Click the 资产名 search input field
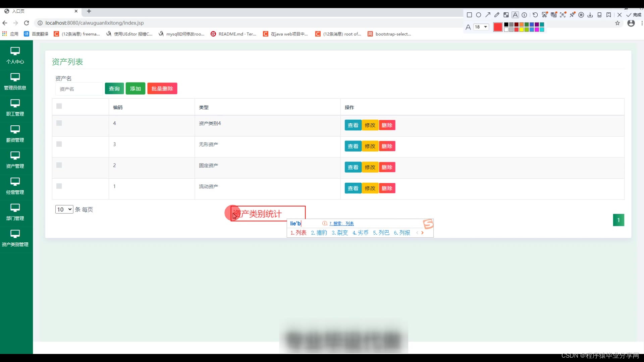 79,89
